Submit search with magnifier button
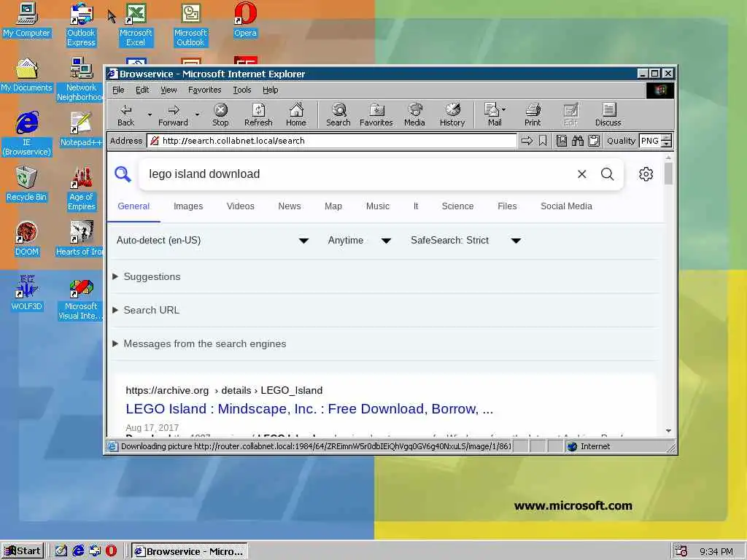 coord(608,174)
